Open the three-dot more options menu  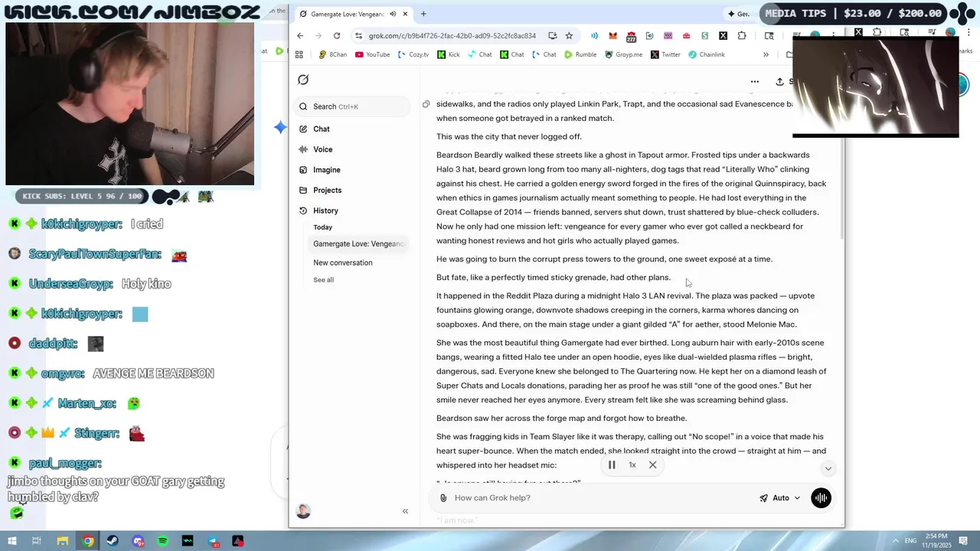click(x=755, y=82)
